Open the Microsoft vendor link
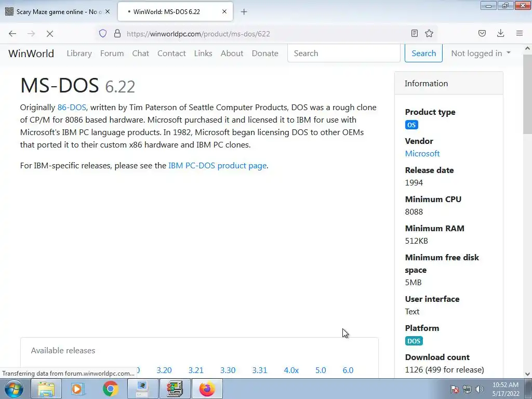Viewport: 532px width, 399px height. (x=422, y=153)
